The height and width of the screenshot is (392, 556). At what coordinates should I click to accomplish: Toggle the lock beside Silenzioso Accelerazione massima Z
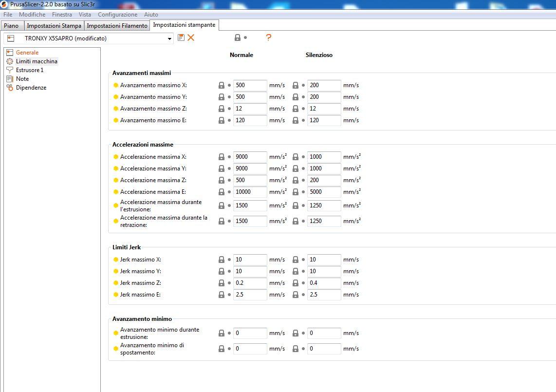[x=296, y=180]
